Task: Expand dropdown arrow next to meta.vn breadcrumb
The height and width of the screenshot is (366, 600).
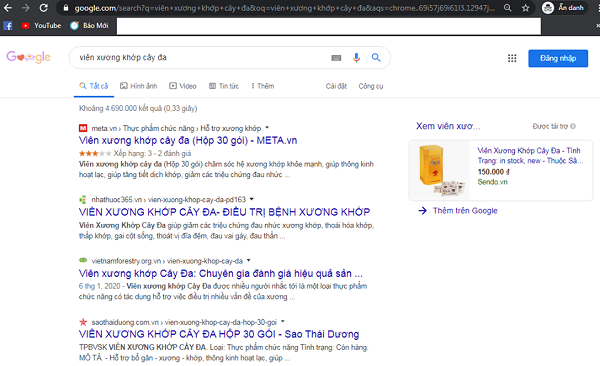Action: (x=267, y=128)
